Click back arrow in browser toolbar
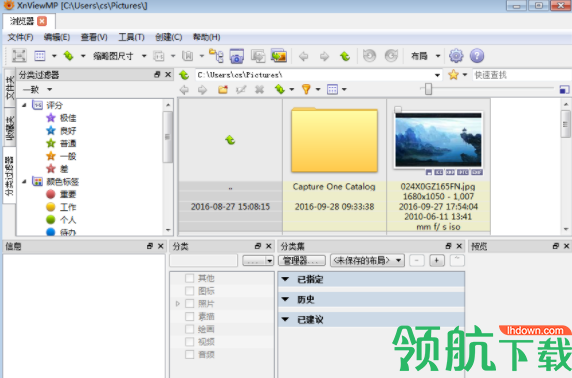The image size is (572, 378). pos(184,90)
